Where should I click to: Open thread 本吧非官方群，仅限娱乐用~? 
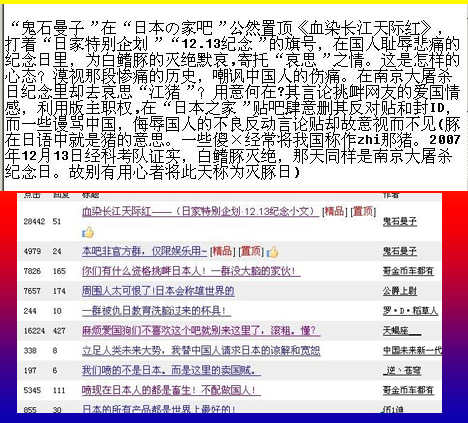coord(145,251)
